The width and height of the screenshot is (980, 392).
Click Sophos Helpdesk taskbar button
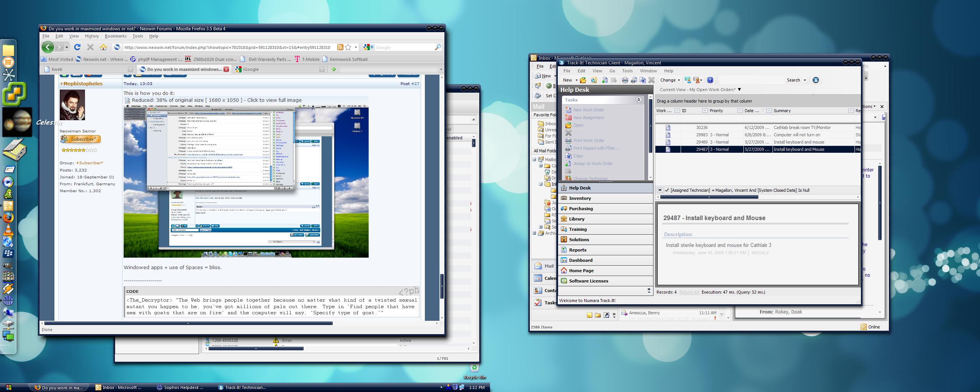tap(180, 387)
